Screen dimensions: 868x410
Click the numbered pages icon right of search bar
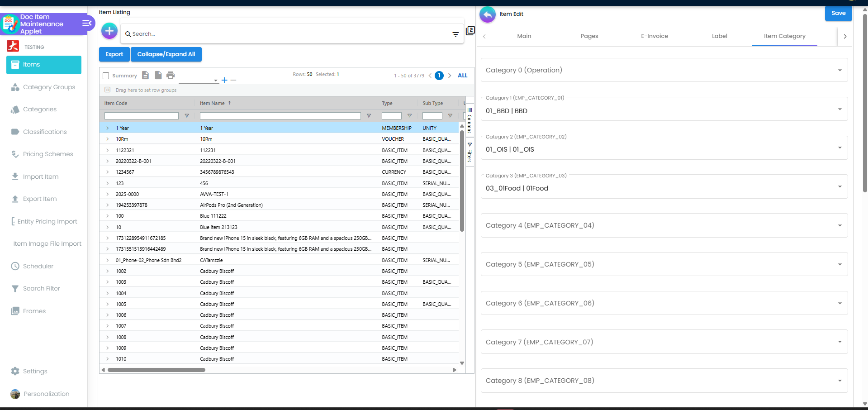(470, 31)
